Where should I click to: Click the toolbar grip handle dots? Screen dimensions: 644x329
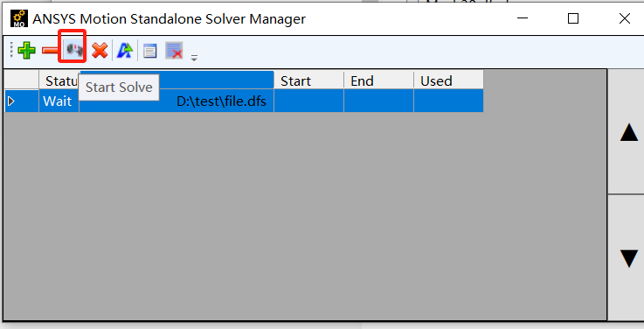coord(11,50)
